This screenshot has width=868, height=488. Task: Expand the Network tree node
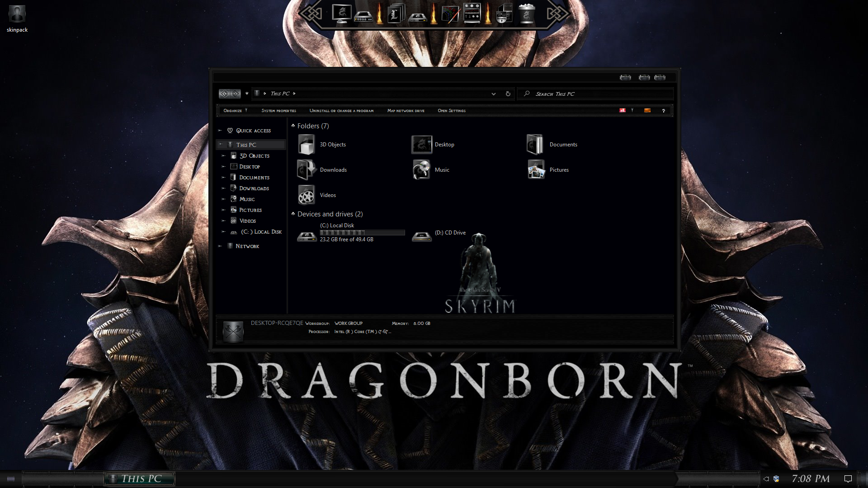[x=220, y=246]
